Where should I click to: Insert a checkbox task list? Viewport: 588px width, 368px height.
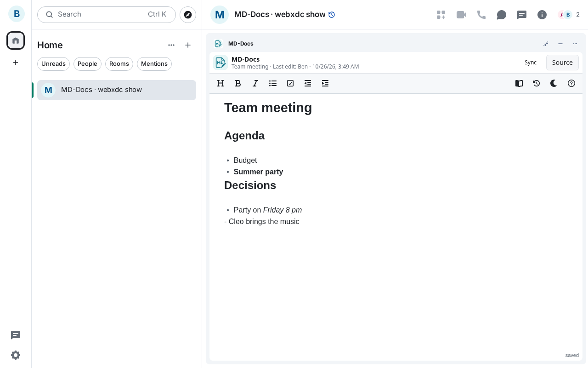(290, 83)
